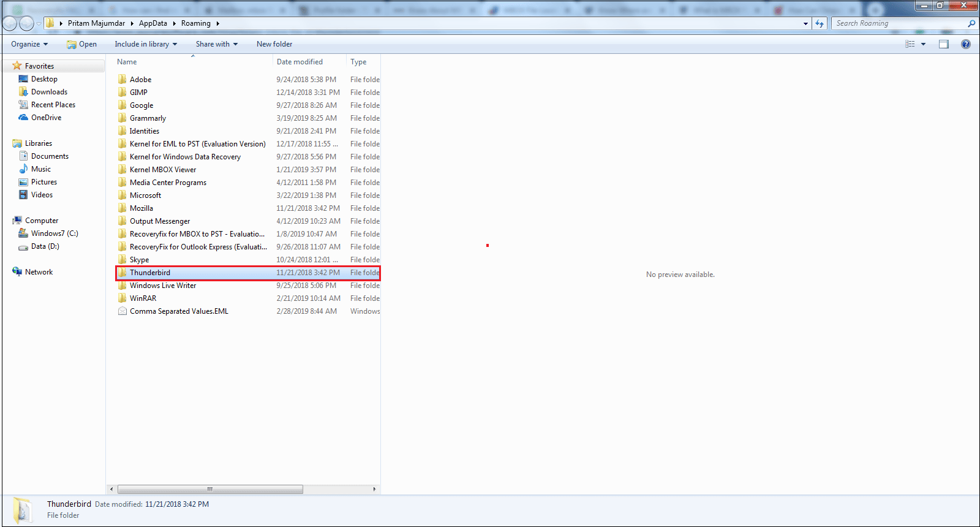The height and width of the screenshot is (527, 980).
Task: Click the Recent Places icon
Action: (x=23, y=104)
